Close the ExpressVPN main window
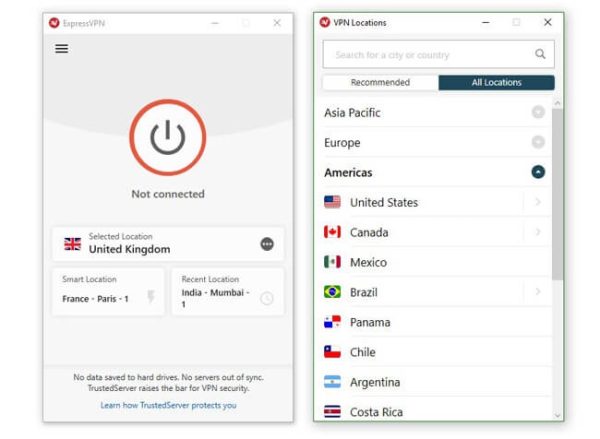 277,23
